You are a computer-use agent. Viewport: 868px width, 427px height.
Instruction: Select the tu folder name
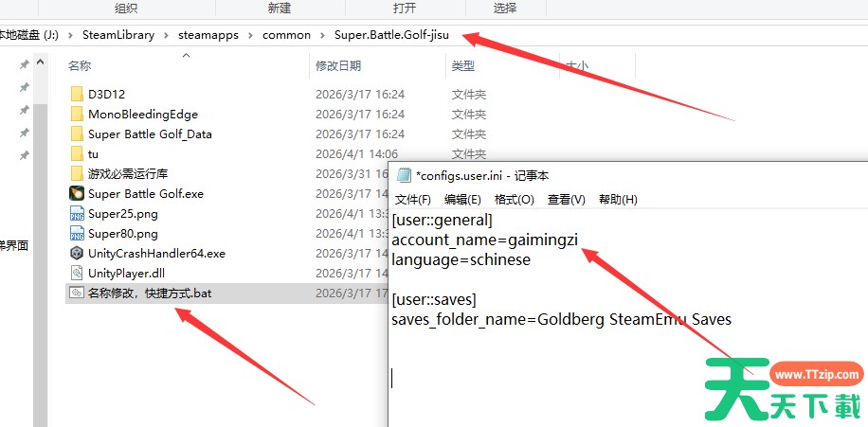[x=93, y=154]
